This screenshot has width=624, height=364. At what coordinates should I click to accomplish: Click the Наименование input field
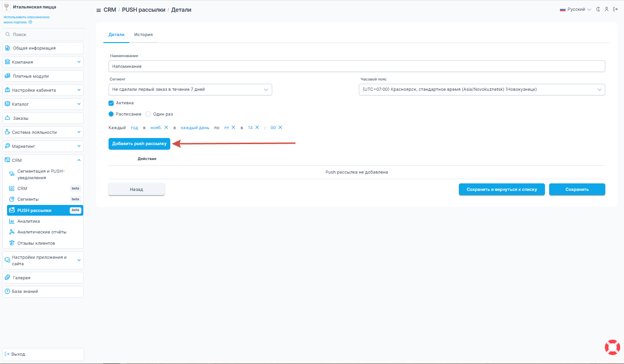click(357, 66)
